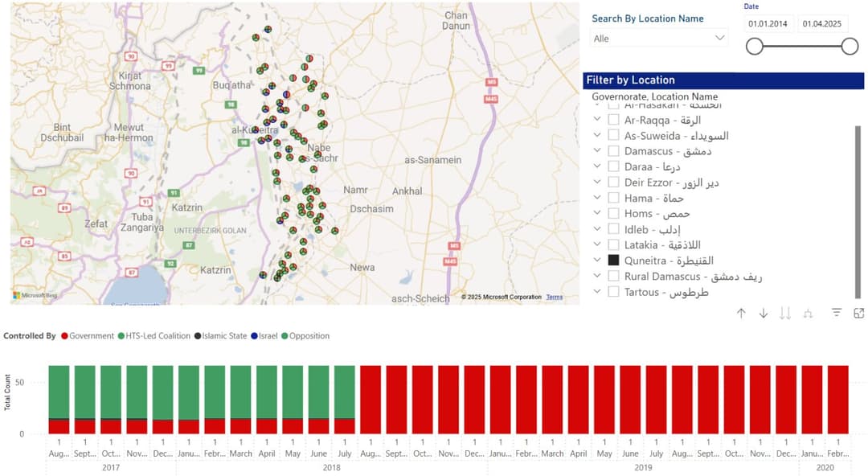Expand the Homs governorate locations
Screen dimensions: 868x476
pyautogui.click(x=596, y=213)
